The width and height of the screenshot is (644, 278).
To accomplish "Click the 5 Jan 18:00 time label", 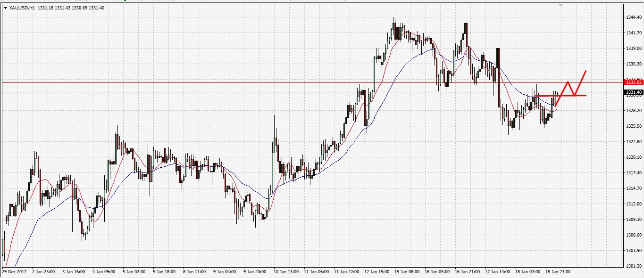I will click(164, 272).
